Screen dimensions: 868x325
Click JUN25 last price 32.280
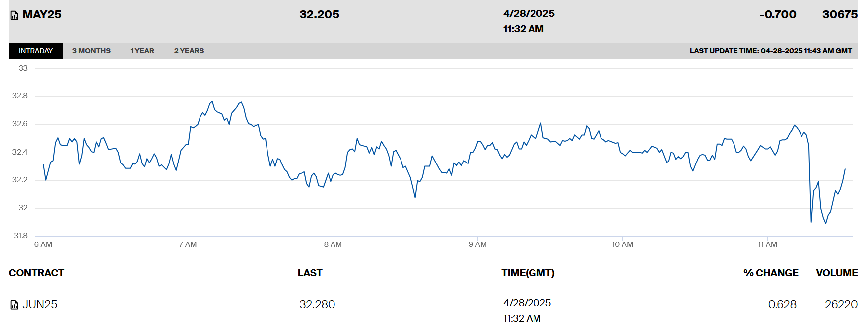point(317,304)
